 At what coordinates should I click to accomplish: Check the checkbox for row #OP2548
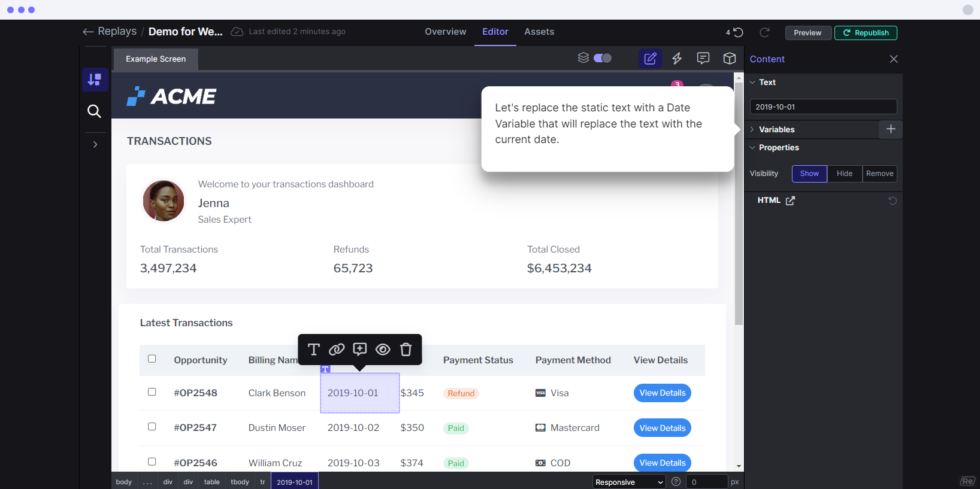(152, 392)
